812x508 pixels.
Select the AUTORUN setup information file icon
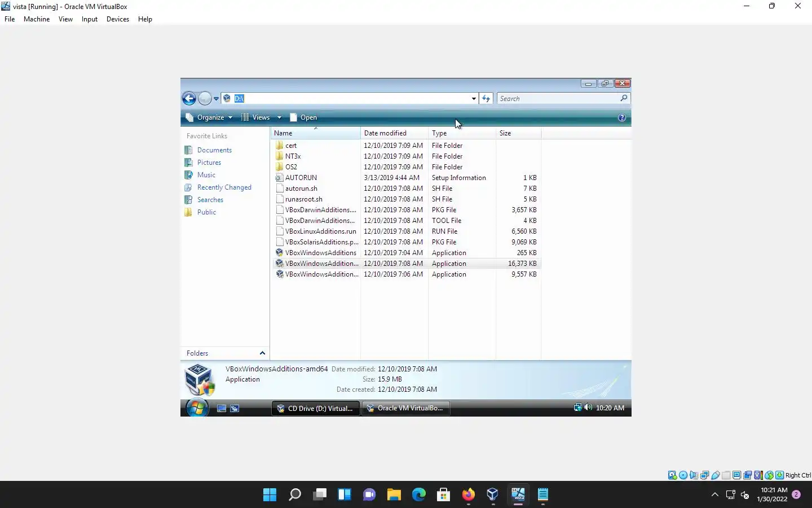pos(279,178)
